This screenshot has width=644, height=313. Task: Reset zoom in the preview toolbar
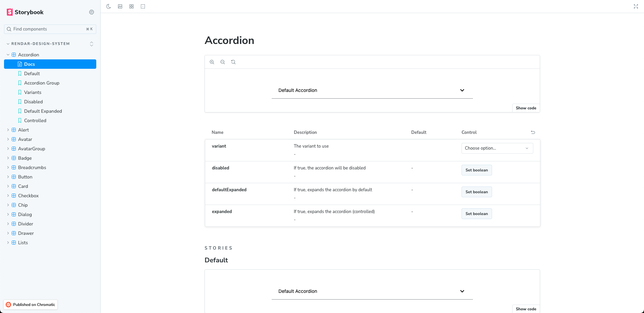233,62
